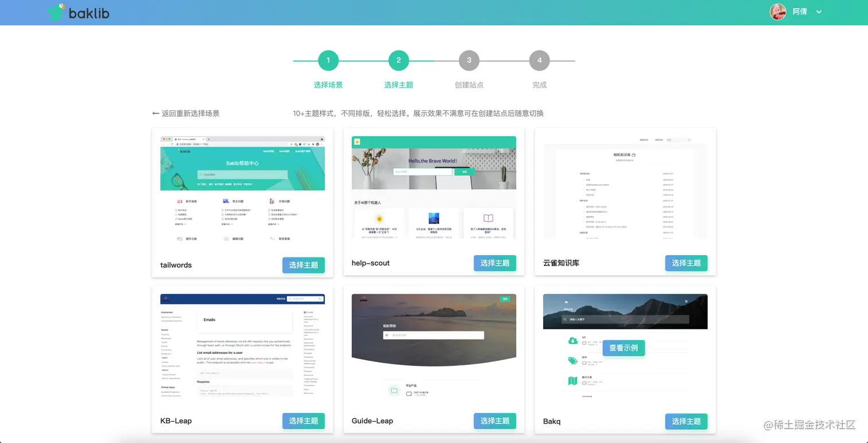868x443 pixels.
Task: Click the open book icon in help-scout preview
Action: point(489,218)
